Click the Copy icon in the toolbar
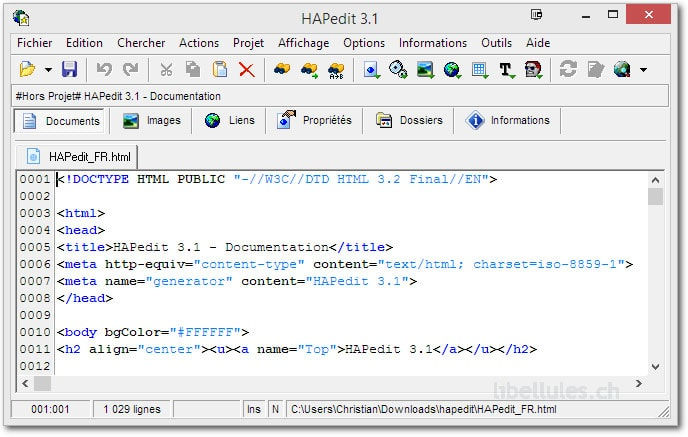The image size is (688, 437). 193,69
